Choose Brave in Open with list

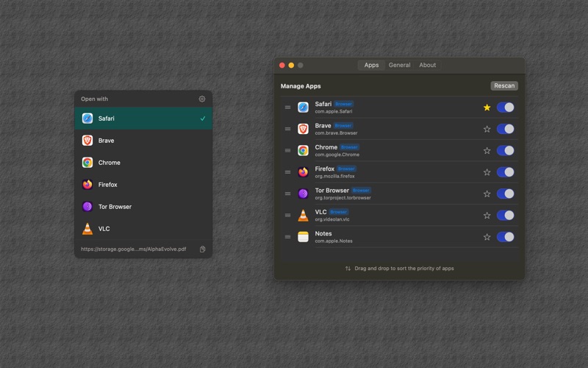(x=143, y=141)
